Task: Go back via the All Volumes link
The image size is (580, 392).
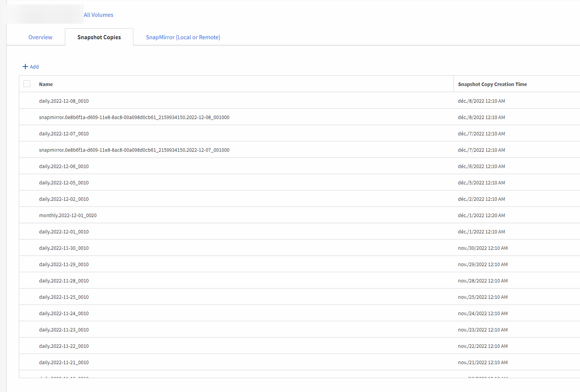Action: click(98, 15)
